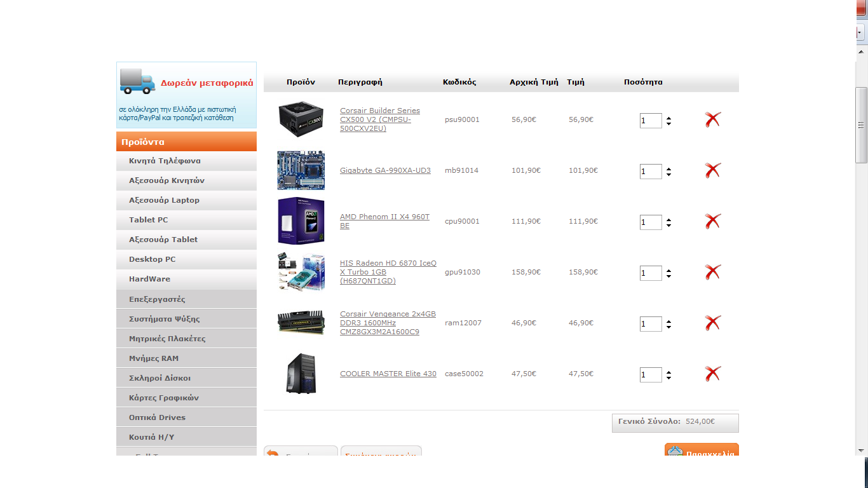Image resolution: width=868 pixels, height=488 pixels.
Task: Open Μητρικές Πλακέτες subcategory
Action: [x=186, y=339]
